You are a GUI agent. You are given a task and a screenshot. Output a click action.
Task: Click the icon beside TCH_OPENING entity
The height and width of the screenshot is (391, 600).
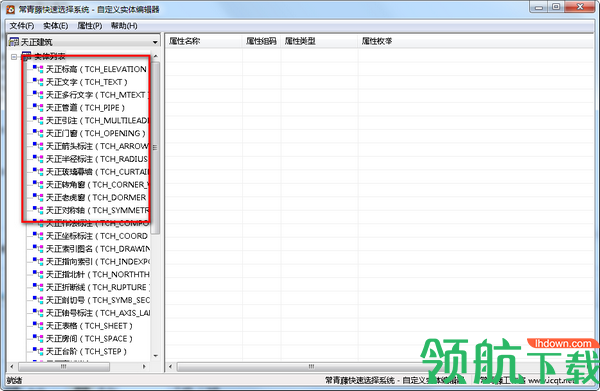38,133
